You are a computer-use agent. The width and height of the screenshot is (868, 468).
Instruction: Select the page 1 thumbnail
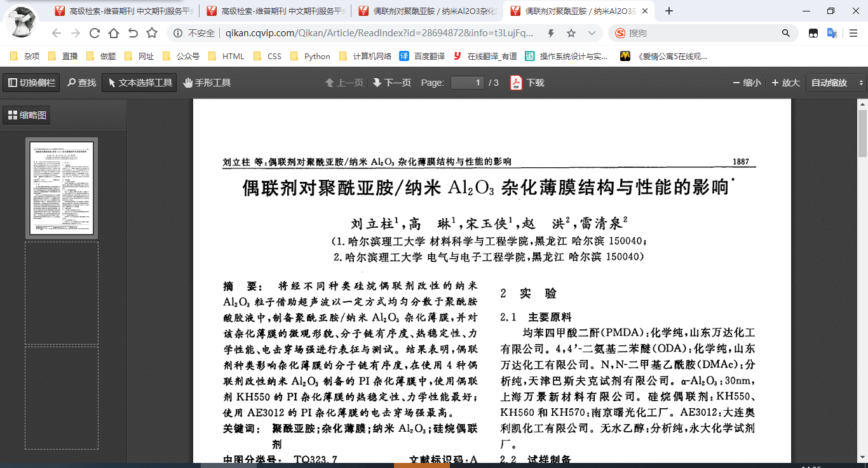click(62, 188)
